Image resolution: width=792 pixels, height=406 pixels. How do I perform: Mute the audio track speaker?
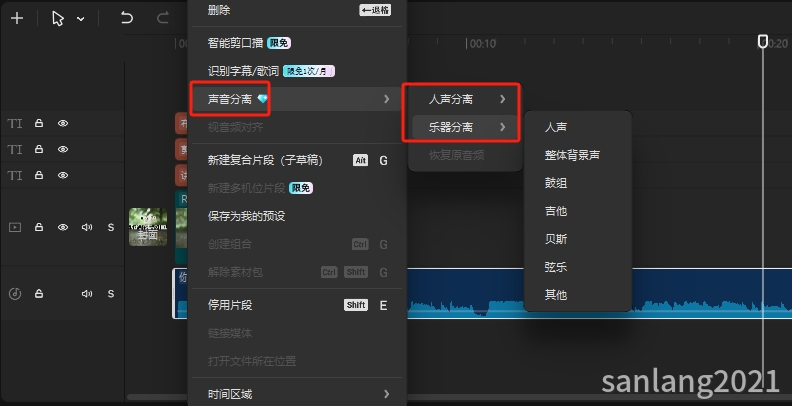click(x=87, y=293)
